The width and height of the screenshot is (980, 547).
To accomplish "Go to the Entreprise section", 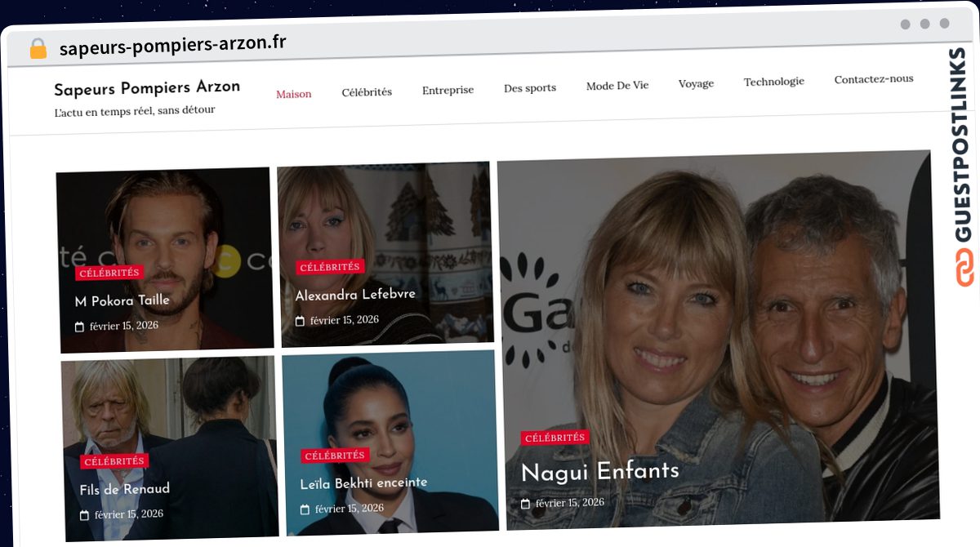I will click(x=448, y=90).
